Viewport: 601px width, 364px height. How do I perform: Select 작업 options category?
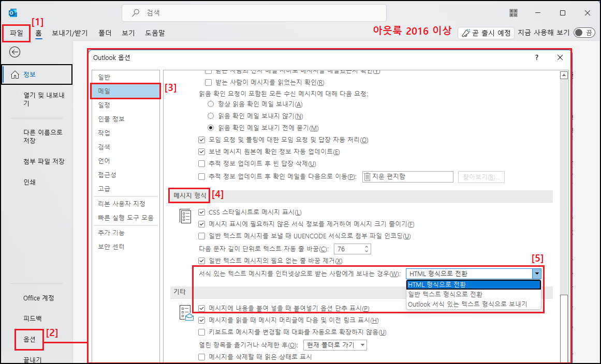(x=126, y=133)
